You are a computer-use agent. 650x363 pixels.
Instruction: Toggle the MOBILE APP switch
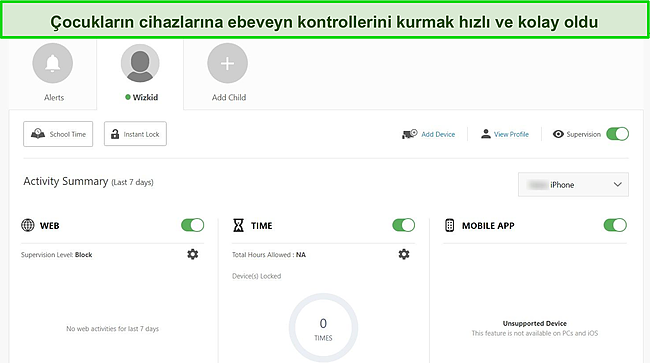click(x=615, y=225)
